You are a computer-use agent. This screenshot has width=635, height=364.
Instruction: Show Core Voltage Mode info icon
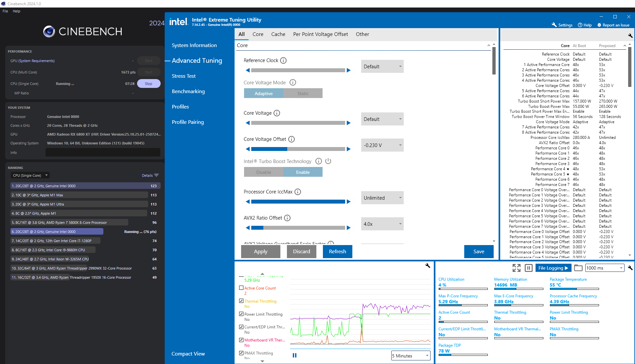click(x=293, y=83)
